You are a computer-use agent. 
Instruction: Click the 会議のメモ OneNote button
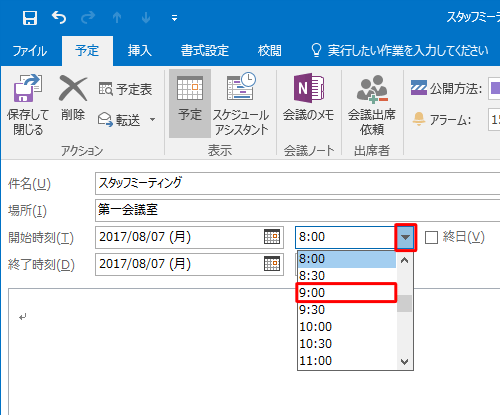tap(308, 98)
